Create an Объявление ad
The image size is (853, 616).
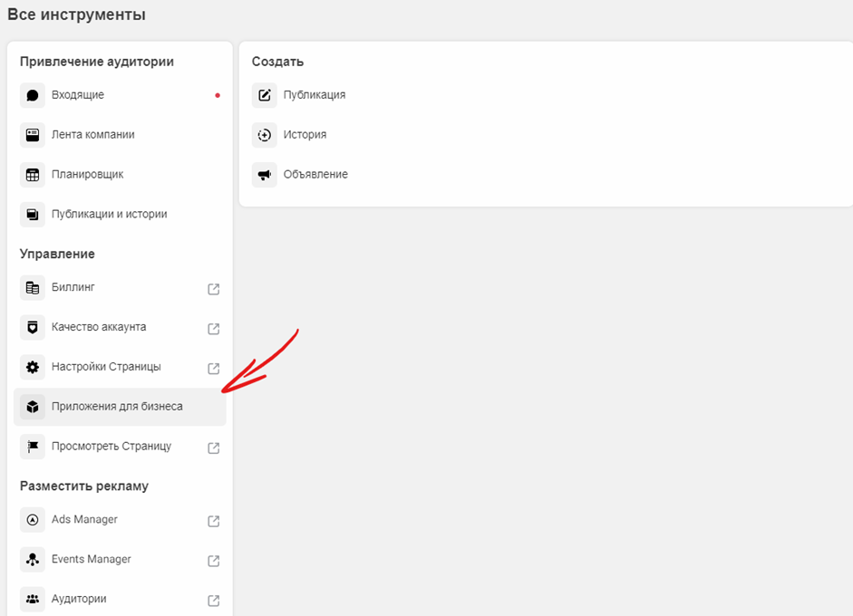[x=265, y=175]
